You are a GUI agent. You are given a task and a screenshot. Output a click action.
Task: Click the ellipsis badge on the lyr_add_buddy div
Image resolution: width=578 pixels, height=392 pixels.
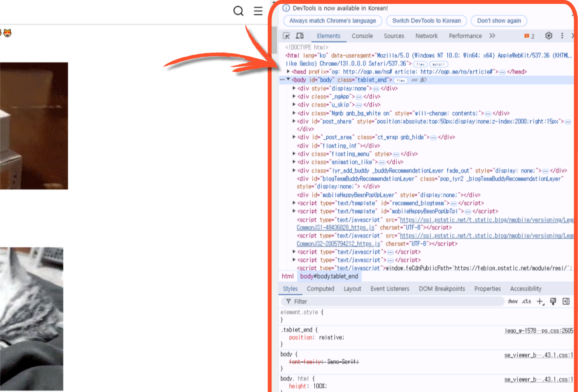[x=545, y=171]
